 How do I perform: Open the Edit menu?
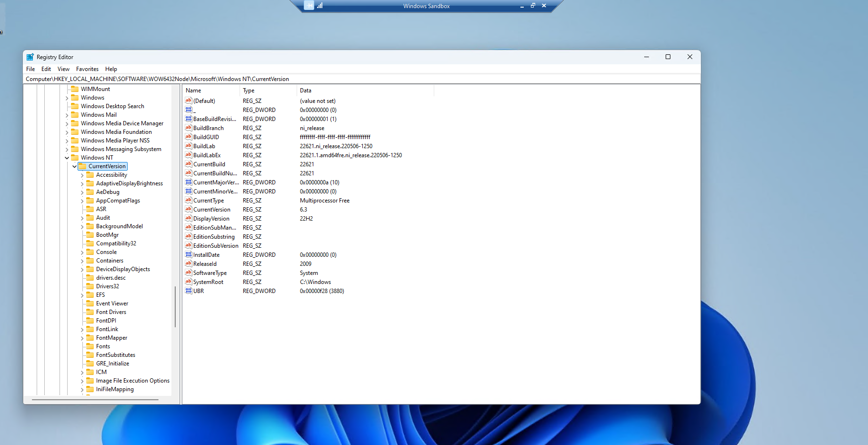(x=46, y=69)
